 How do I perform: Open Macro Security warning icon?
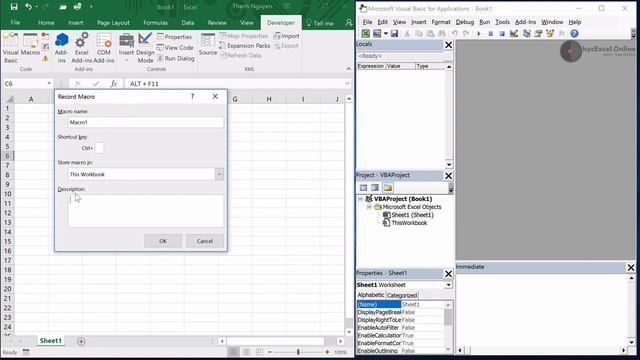click(45, 59)
